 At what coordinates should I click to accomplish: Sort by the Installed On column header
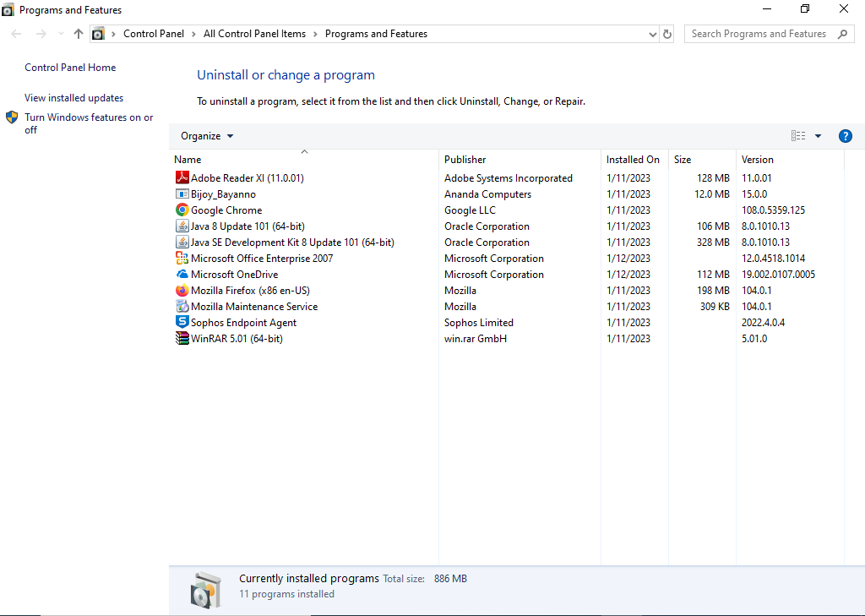[634, 160]
